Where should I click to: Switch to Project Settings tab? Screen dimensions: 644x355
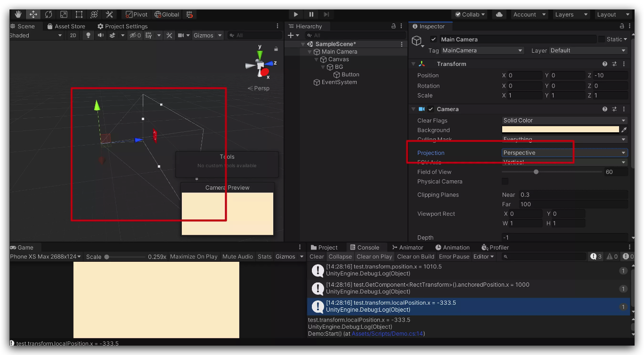pos(122,26)
